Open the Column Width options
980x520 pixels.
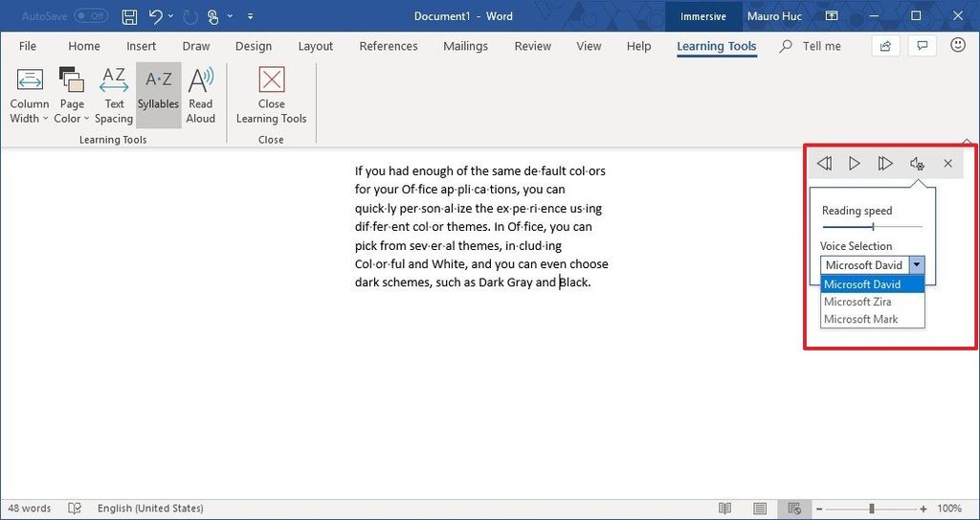tap(30, 97)
